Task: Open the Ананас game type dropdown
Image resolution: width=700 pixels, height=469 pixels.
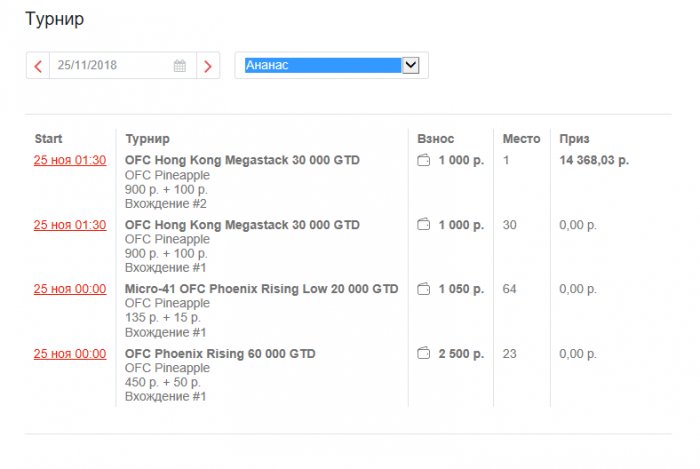Action: pyautogui.click(x=320, y=65)
